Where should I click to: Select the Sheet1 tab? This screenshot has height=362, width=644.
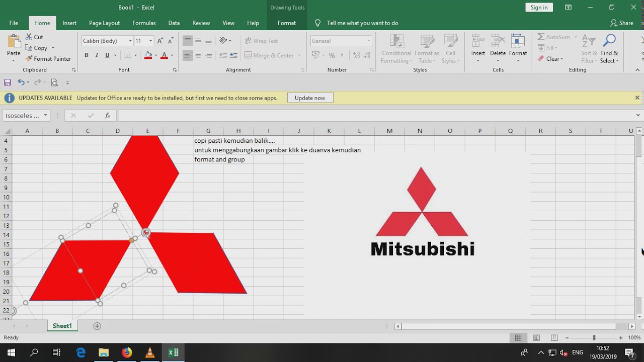pos(62,326)
